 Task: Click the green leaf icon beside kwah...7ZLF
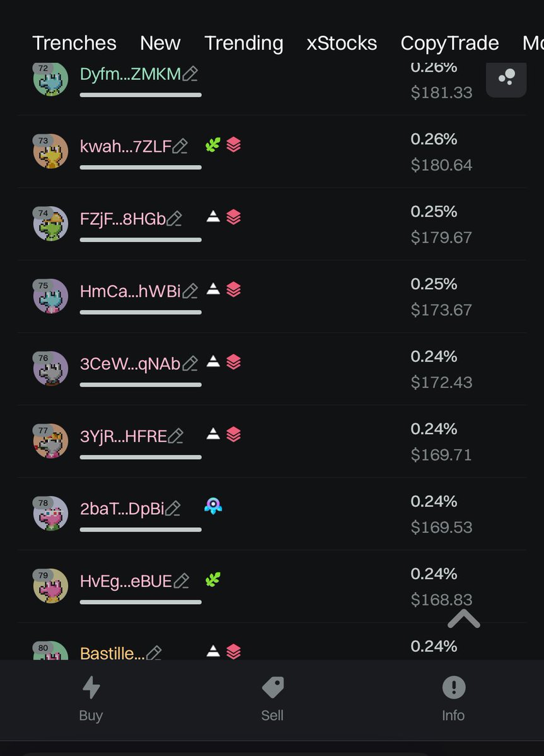pos(213,146)
